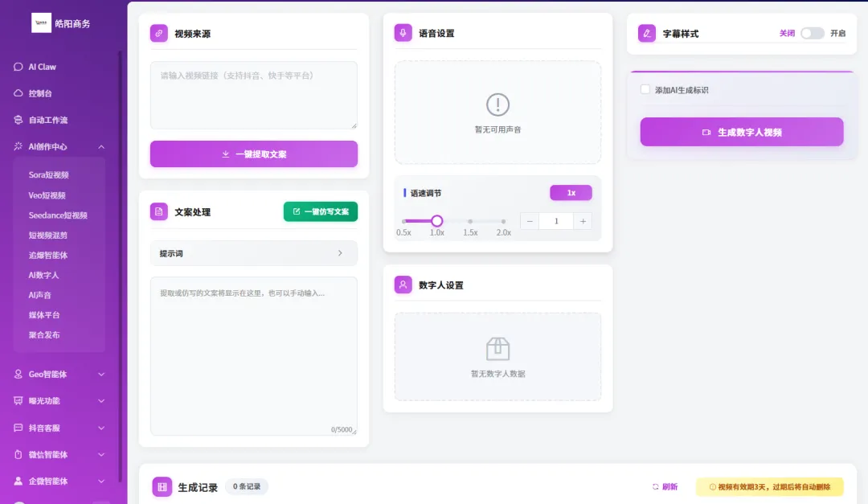Click the link icon beside 视频来源 heading
Image resolution: width=868 pixels, height=504 pixels.
pos(158,33)
